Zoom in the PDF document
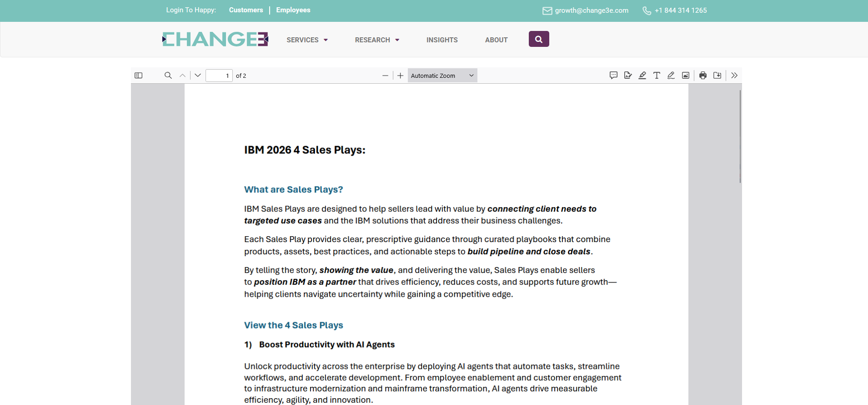 400,76
